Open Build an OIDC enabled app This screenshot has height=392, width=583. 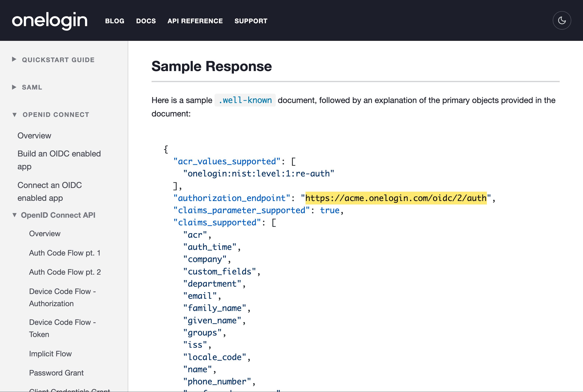pyautogui.click(x=59, y=160)
